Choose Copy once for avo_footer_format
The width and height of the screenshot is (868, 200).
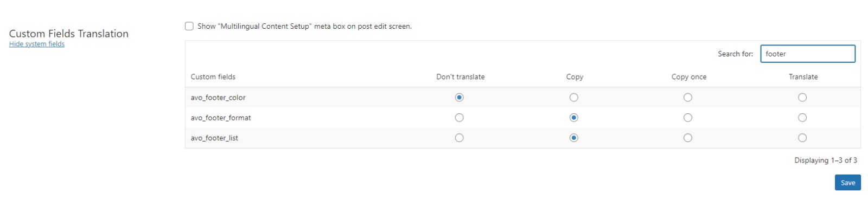click(x=688, y=118)
